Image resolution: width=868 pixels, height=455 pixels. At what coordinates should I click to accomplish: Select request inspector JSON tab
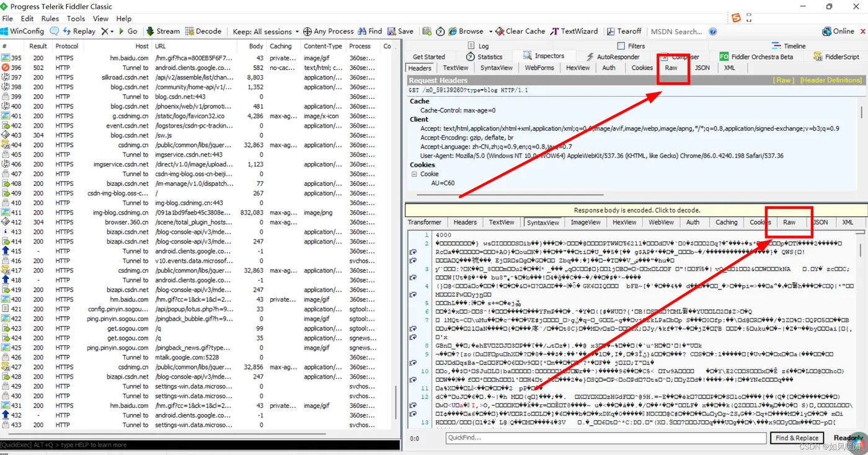pos(702,68)
